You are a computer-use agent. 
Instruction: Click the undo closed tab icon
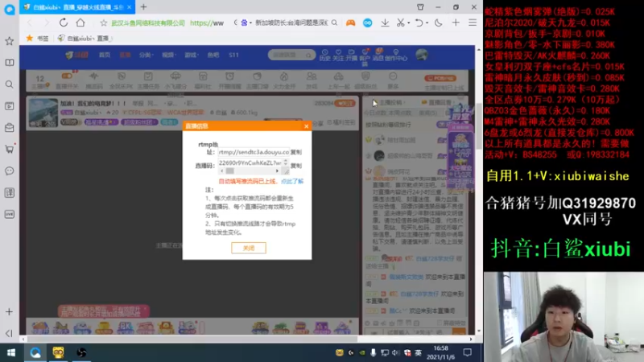pyautogui.click(x=419, y=23)
